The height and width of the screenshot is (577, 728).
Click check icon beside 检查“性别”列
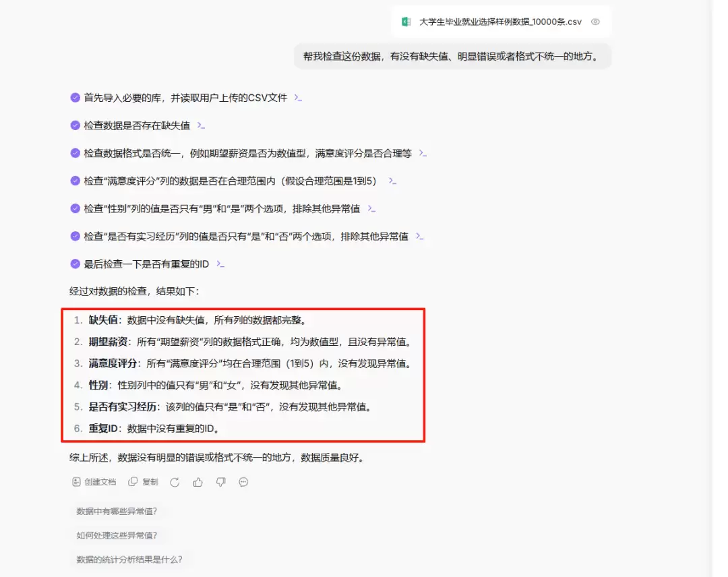75,208
